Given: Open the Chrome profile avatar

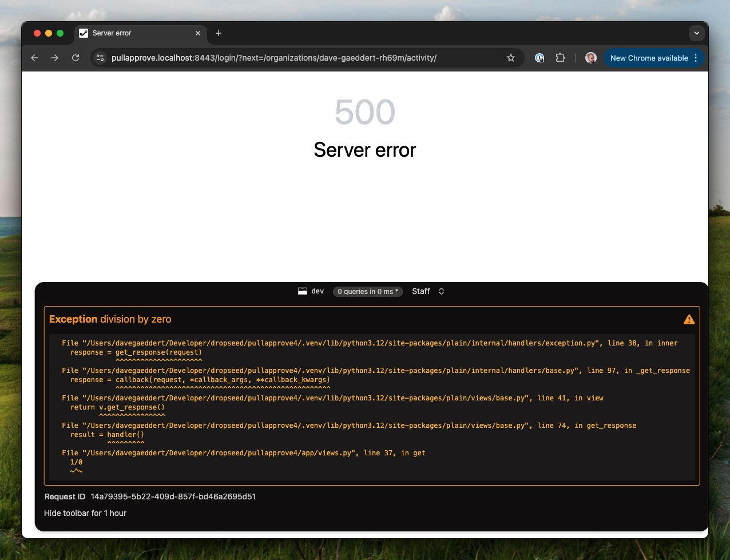Looking at the screenshot, I should pyautogui.click(x=591, y=58).
